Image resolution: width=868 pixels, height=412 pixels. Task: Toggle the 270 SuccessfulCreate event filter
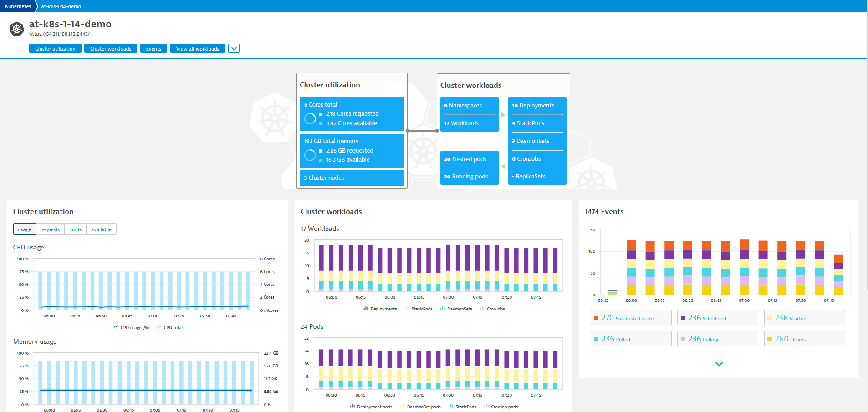[x=631, y=318]
